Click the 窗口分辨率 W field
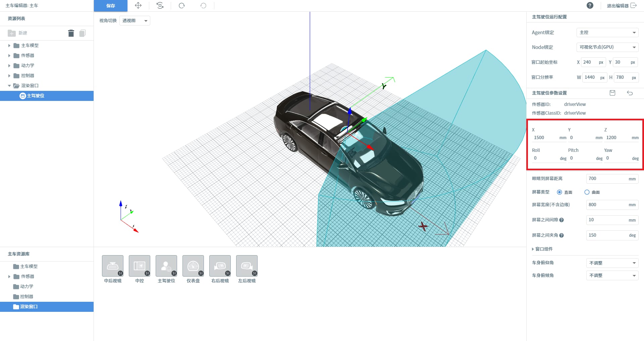 pyautogui.click(x=594, y=77)
